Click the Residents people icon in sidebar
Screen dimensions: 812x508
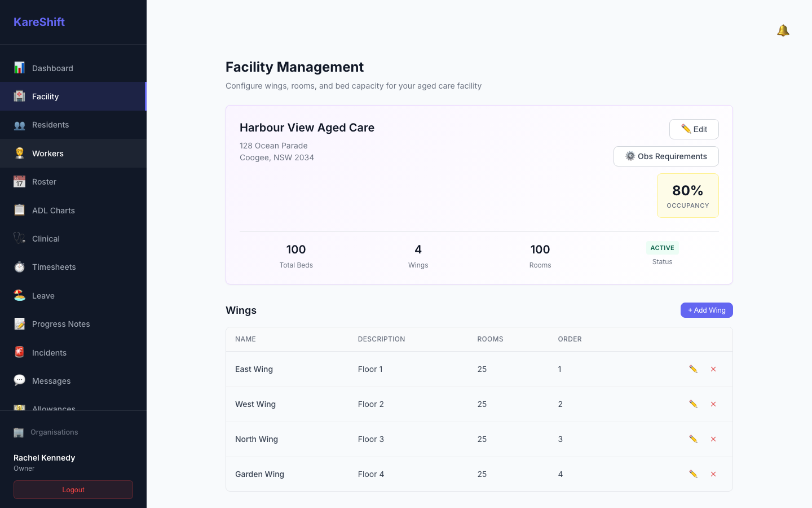point(19,125)
